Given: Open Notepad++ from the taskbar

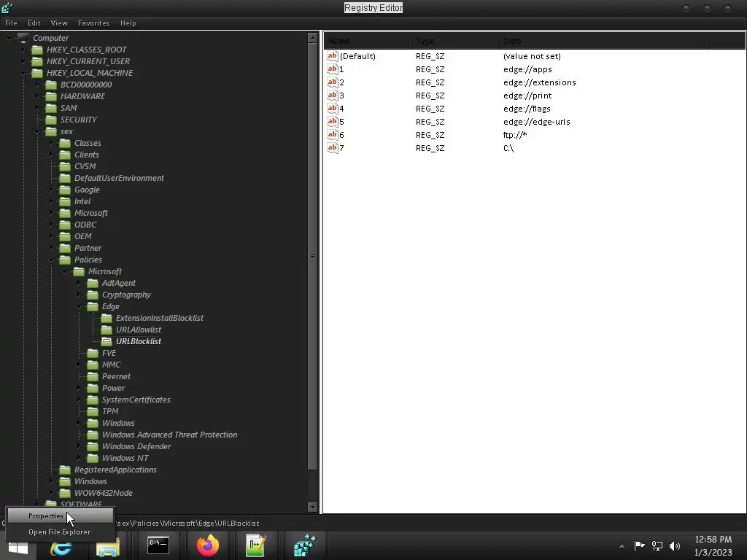Looking at the screenshot, I should 256,545.
